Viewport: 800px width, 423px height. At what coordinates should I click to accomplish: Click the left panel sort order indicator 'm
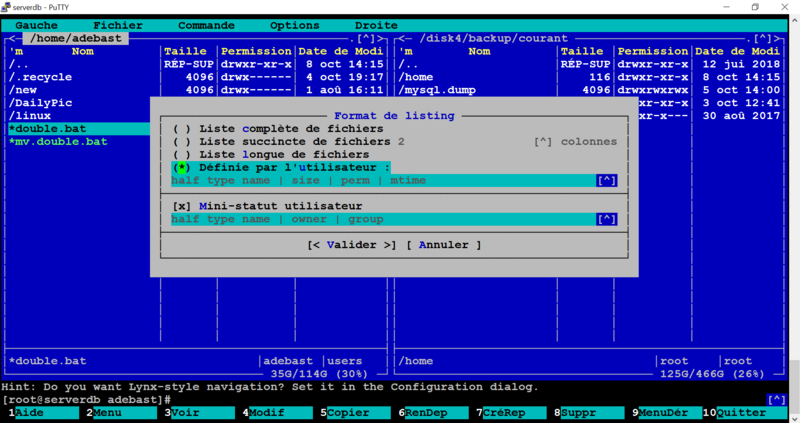pos(16,51)
